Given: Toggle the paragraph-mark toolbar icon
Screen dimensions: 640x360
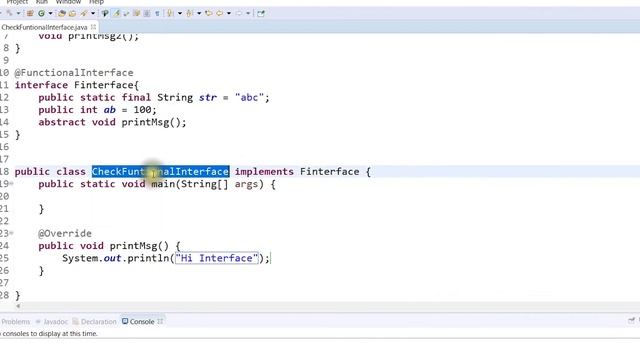Looking at the screenshot, I should pyautogui.click(x=105, y=13).
